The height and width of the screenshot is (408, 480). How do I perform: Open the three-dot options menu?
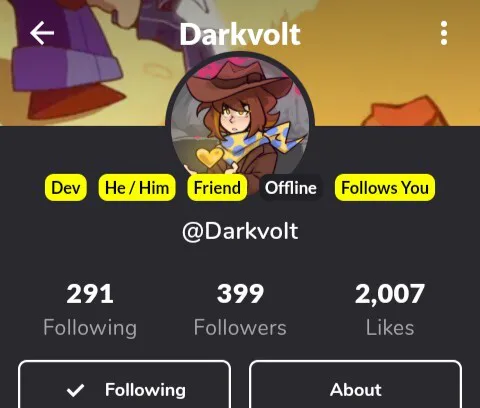[x=444, y=33]
